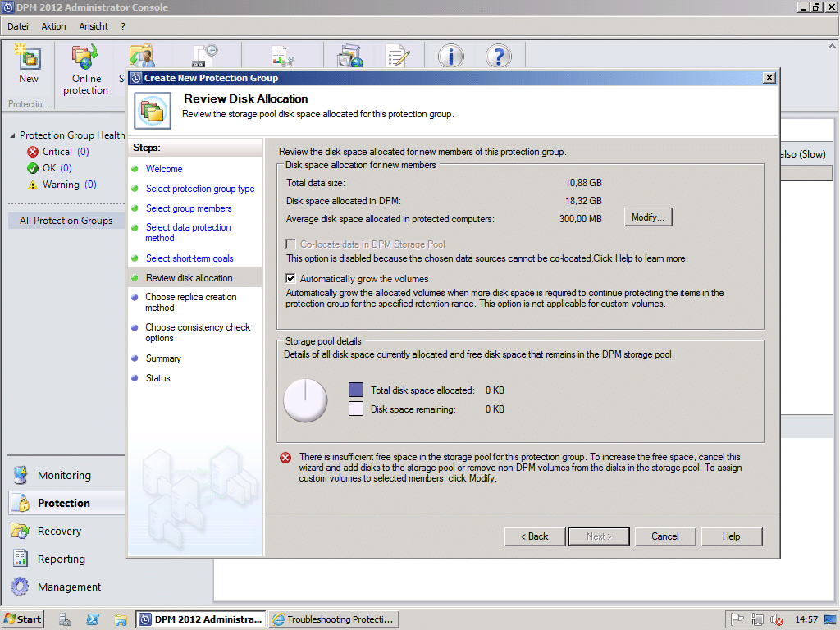Viewport: 840px width, 630px height.
Task: Click the network tray icon
Action: tap(756, 619)
